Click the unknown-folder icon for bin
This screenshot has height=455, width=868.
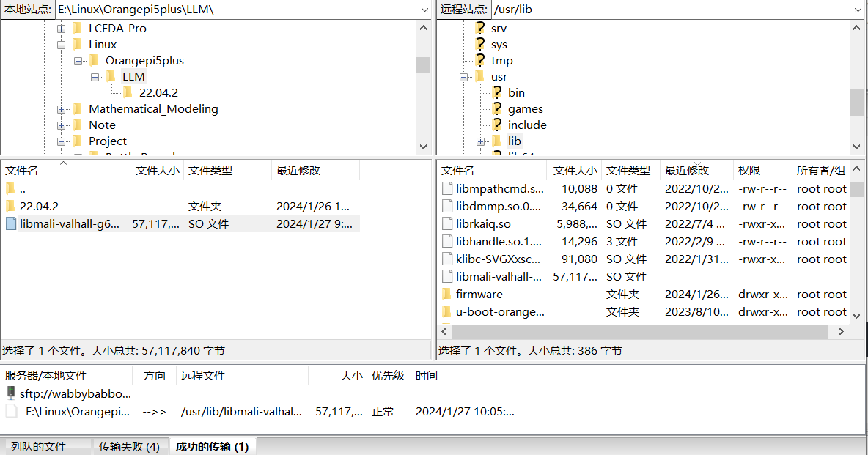click(x=497, y=92)
